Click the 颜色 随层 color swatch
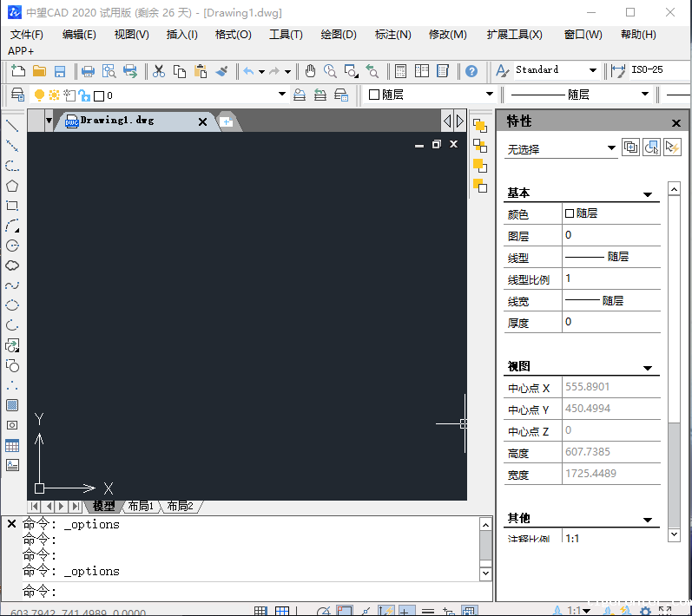 (570, 213)
